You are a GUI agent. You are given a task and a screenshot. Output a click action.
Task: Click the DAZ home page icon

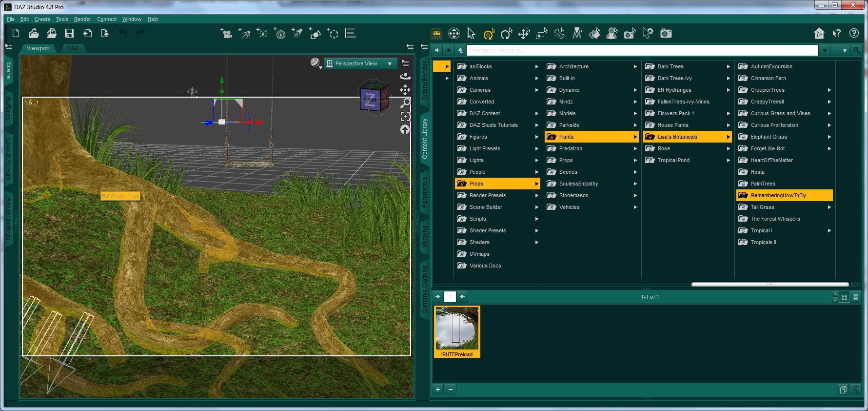coord(819,33)
